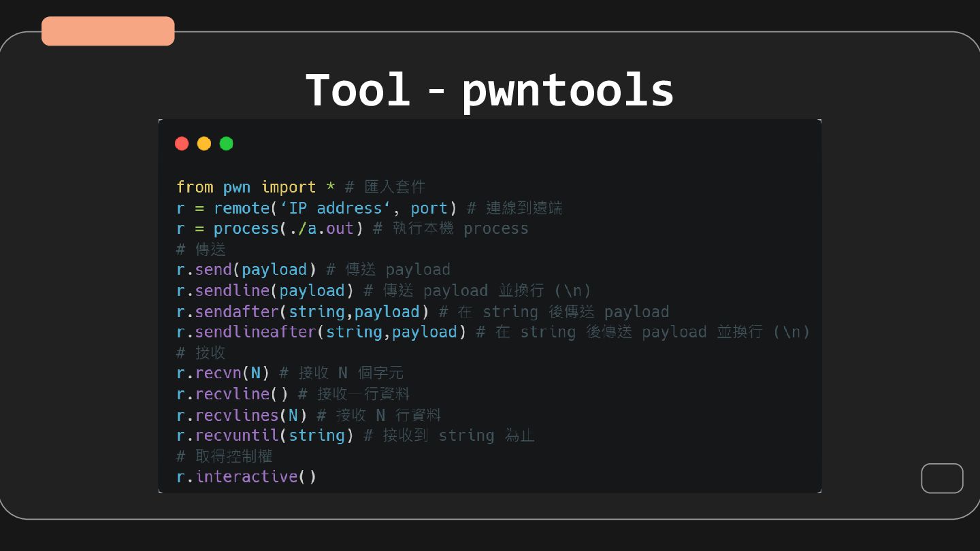Click the r.recvlines(N) line
980x551 pixels.
pos(309,415)
